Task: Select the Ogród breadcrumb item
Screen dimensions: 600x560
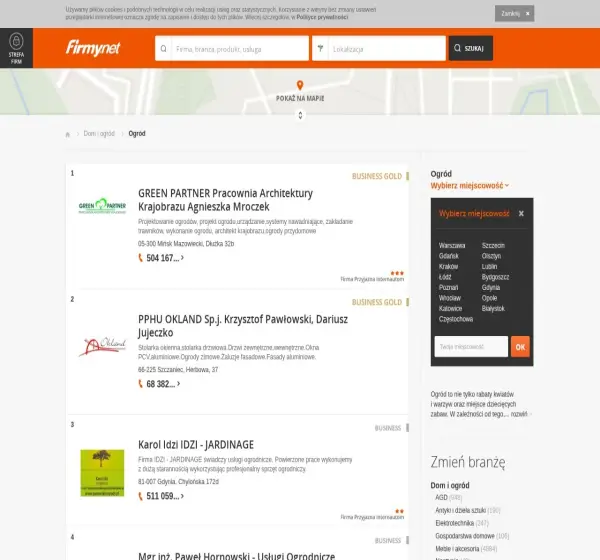Action: point(137,134)
